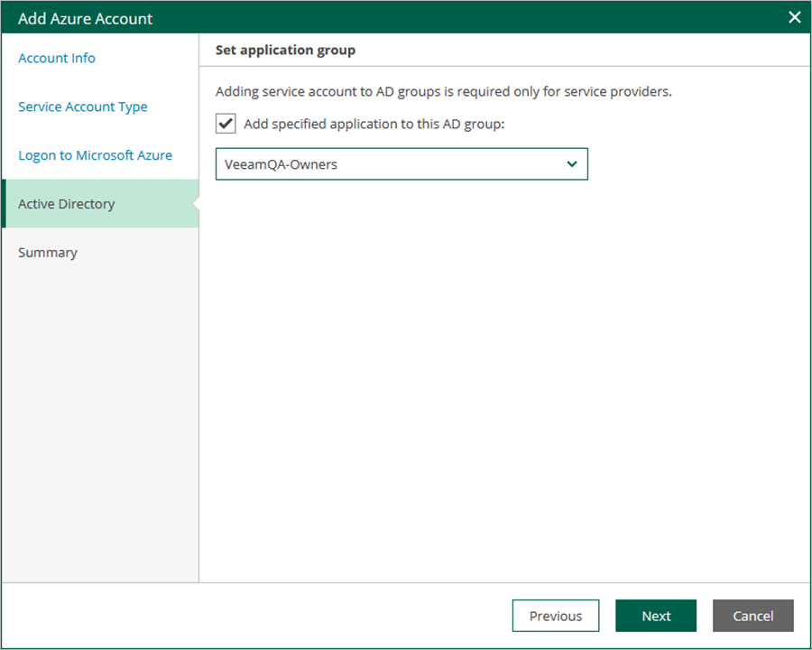The image size is (812, 650).
Task: Select the Active Directory step
Action: click(x=67, y=204)
